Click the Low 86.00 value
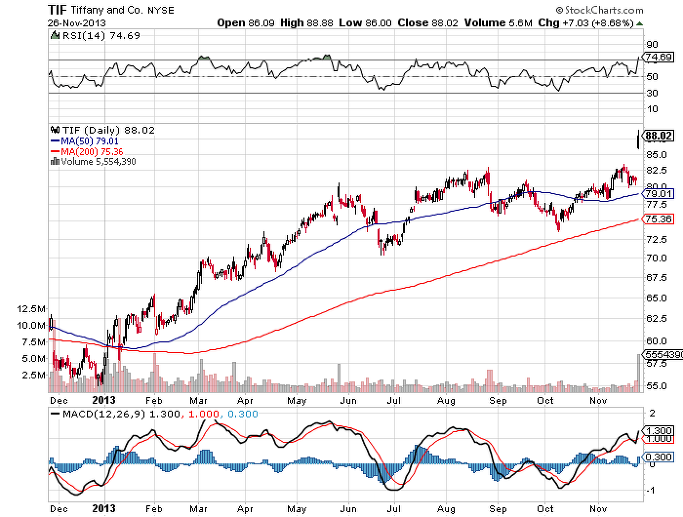 [x=365, y=23]
